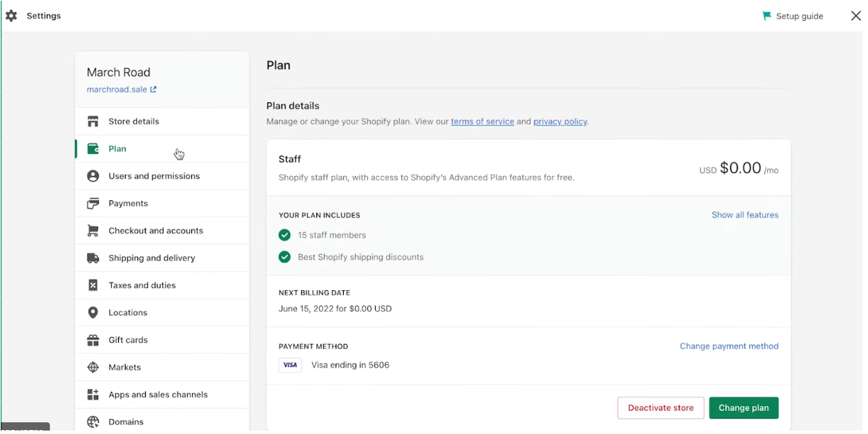This screenshot has width=868, height=434.
Task: Click the Deactivate store button
Action: click(x=660, y=408)
